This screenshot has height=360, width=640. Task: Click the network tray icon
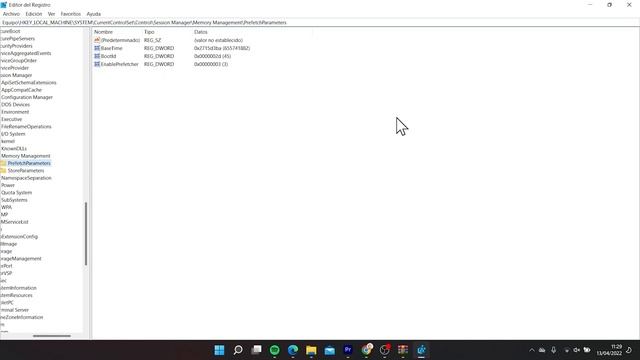[567, 350]
